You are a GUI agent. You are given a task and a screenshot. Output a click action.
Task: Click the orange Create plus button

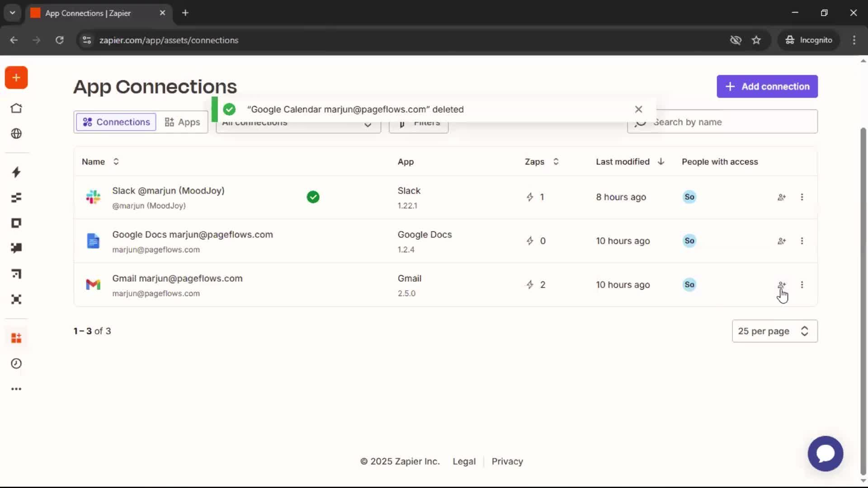coord(16,78)
